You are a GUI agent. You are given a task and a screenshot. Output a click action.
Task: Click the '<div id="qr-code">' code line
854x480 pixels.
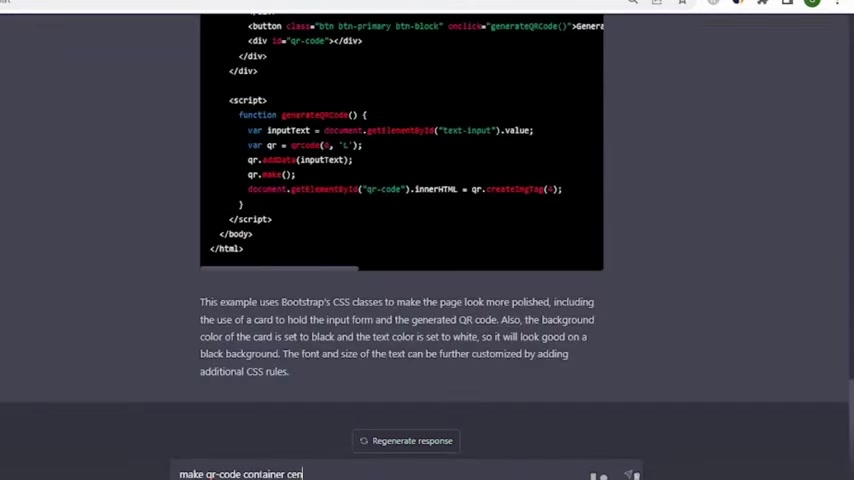(x=305, y=41)
